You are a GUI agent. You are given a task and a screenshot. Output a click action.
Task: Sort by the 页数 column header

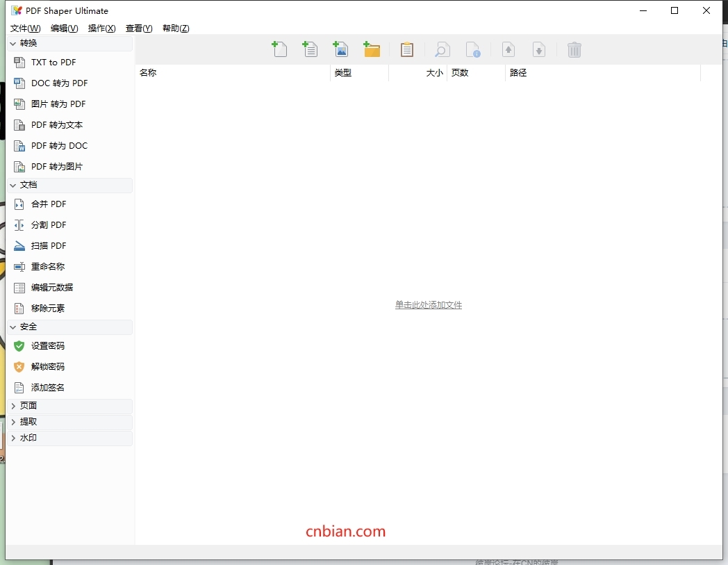pos(476,73)
